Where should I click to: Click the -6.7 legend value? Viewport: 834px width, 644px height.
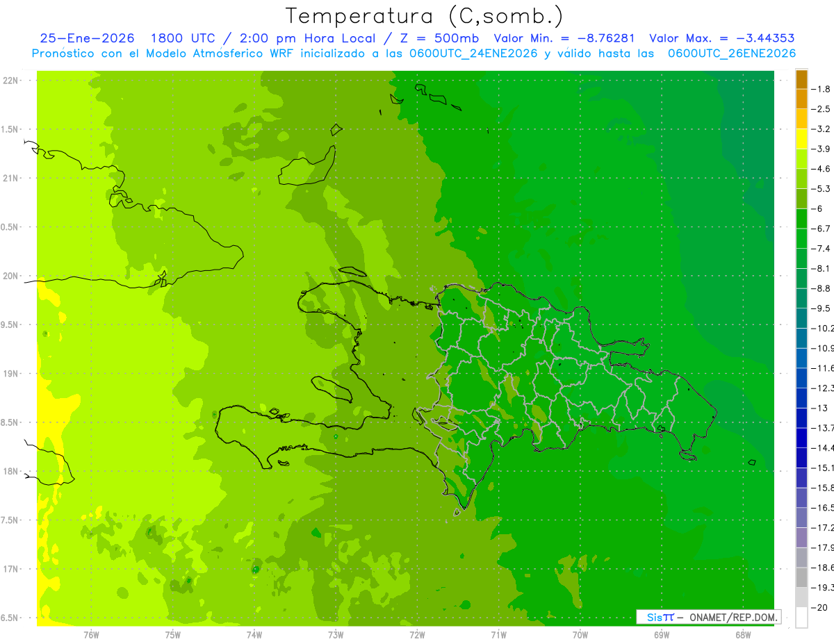(821, 229)
